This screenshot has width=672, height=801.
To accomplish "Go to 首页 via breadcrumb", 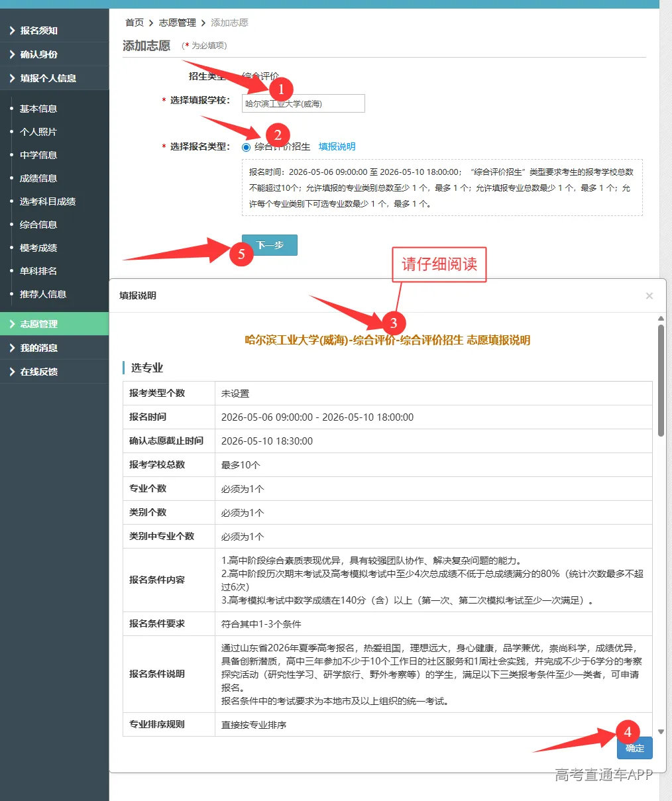I will 135,23.
